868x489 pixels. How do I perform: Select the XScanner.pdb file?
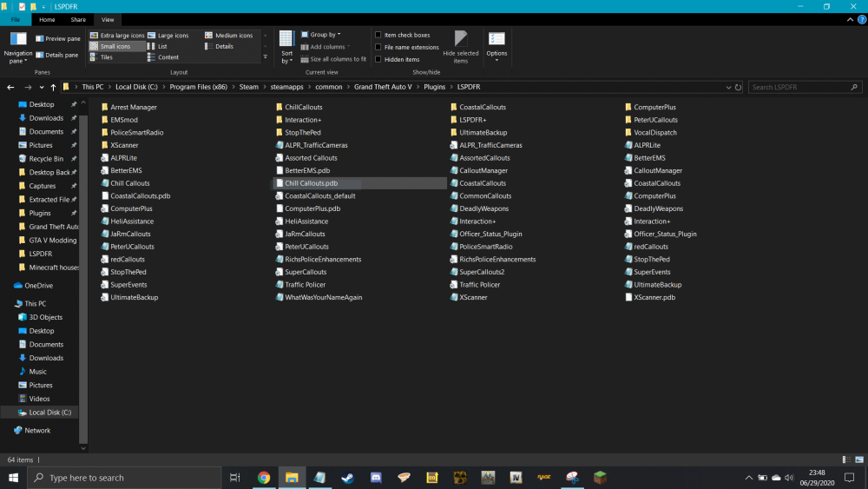(650, 297)
